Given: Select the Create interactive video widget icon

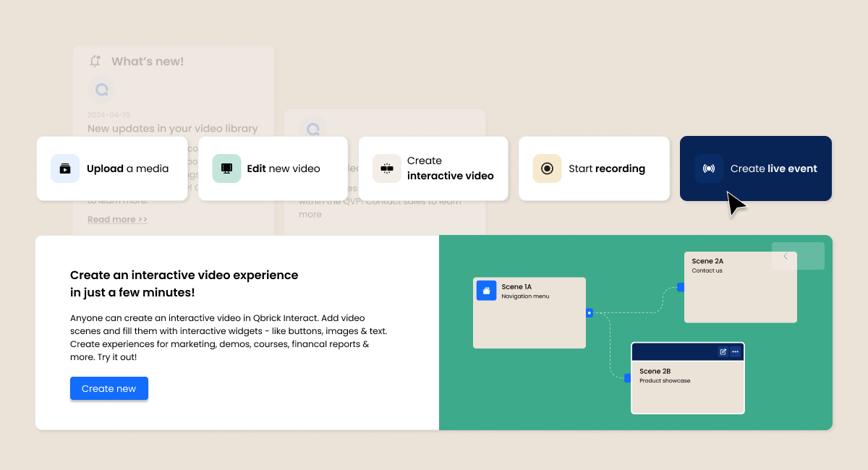Looking at the screenshot, I should tap(388, 168).
